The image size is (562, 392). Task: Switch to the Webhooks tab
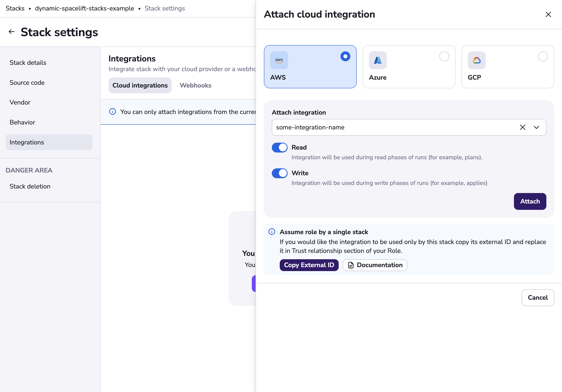click(x=195, y=85)
